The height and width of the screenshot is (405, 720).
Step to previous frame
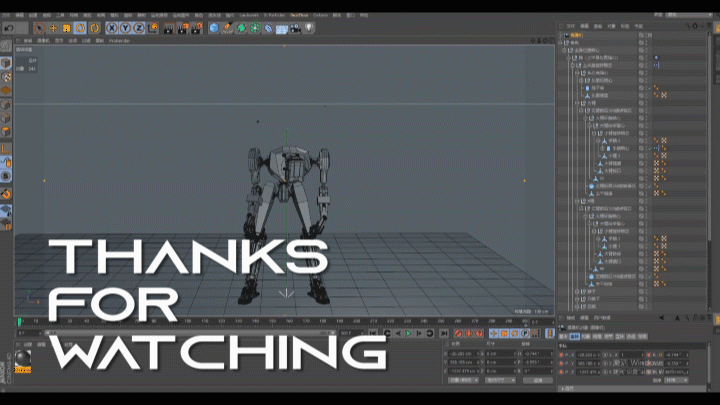(398, 334)
